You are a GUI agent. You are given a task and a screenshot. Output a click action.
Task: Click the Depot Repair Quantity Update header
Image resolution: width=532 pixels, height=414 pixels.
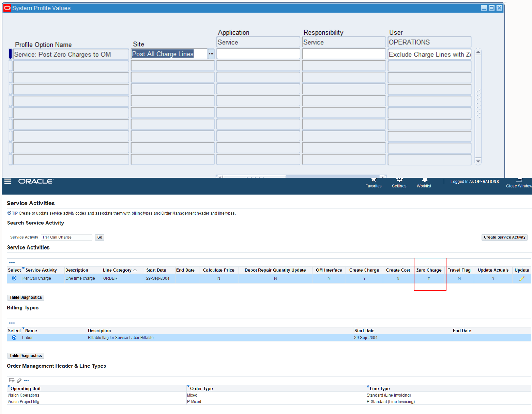[275, 270]
